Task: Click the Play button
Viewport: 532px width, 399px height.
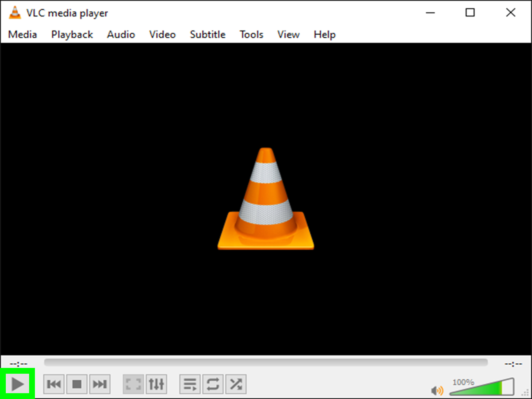Action: coord(18,384)
